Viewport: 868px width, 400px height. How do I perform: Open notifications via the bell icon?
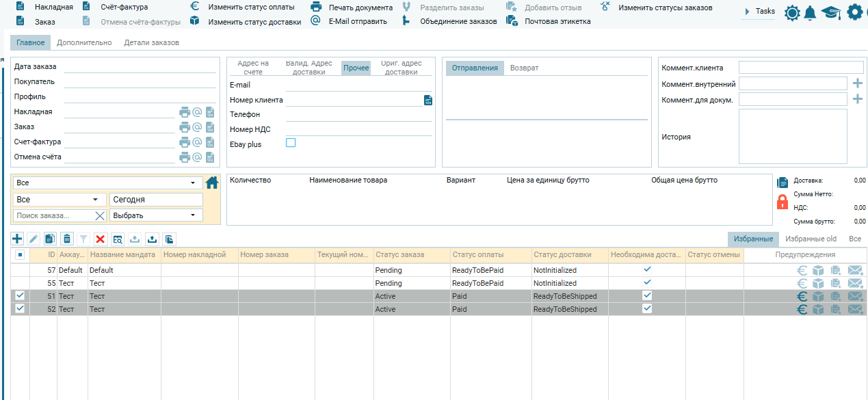[x=810, y=12]
